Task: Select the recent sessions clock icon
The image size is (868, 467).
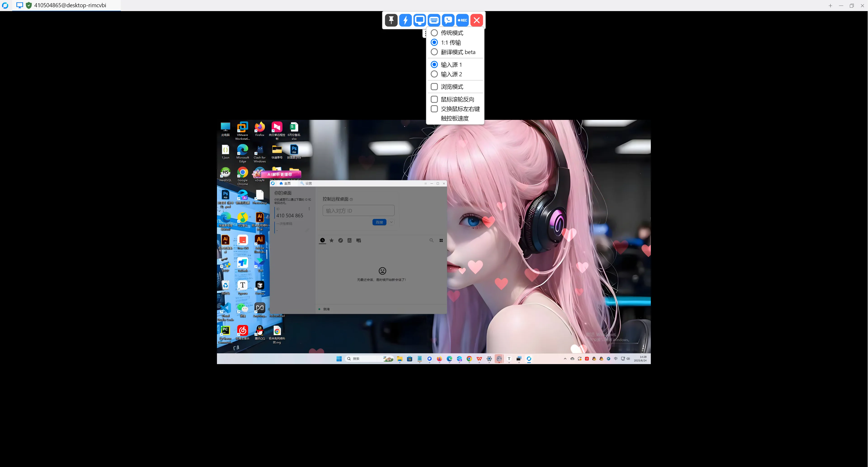Action: [x=322, y=240]
